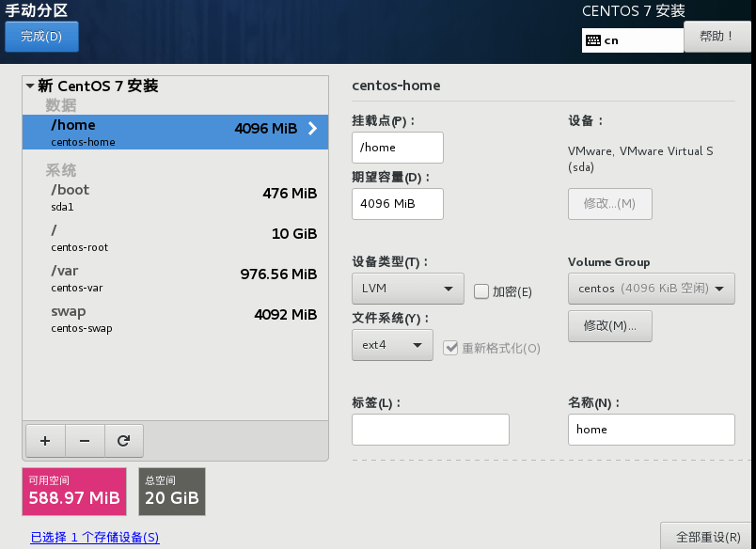The width and height of the screenshot is (756, 549).
Task: Click the 全部重设(R) reset all button
Action: (708, 537)
